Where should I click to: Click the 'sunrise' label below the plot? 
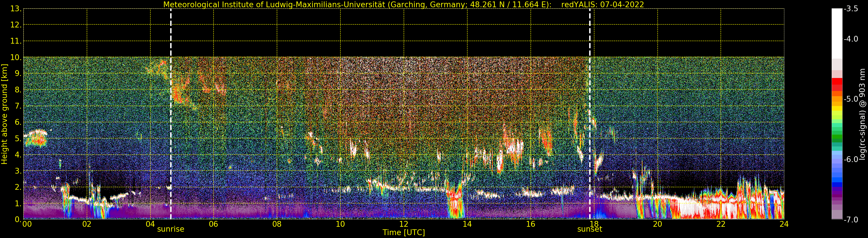[171, 229]
